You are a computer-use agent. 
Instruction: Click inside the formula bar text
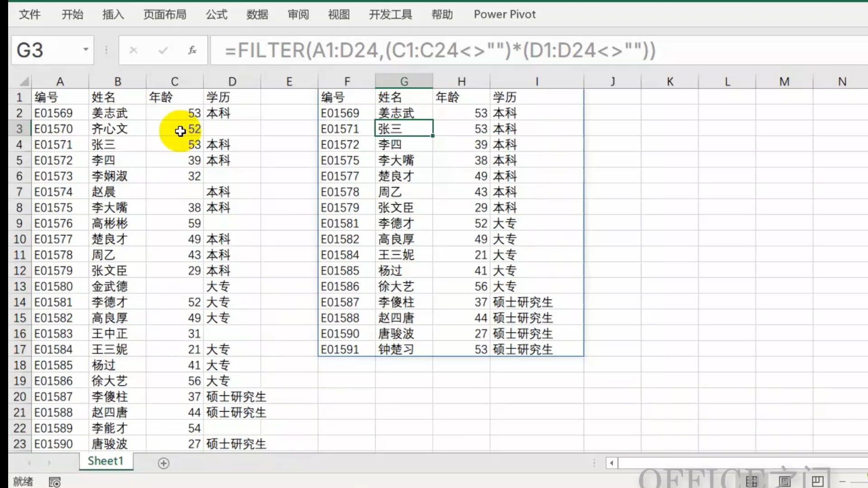point(439,50)
